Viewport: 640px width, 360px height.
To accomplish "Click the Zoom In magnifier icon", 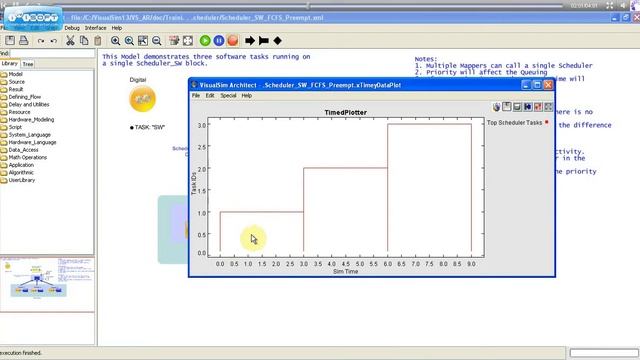I will 116,40.
